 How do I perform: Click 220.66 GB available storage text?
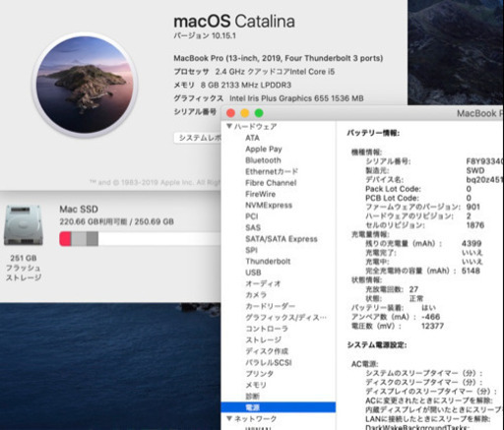[x=116, y=221]
